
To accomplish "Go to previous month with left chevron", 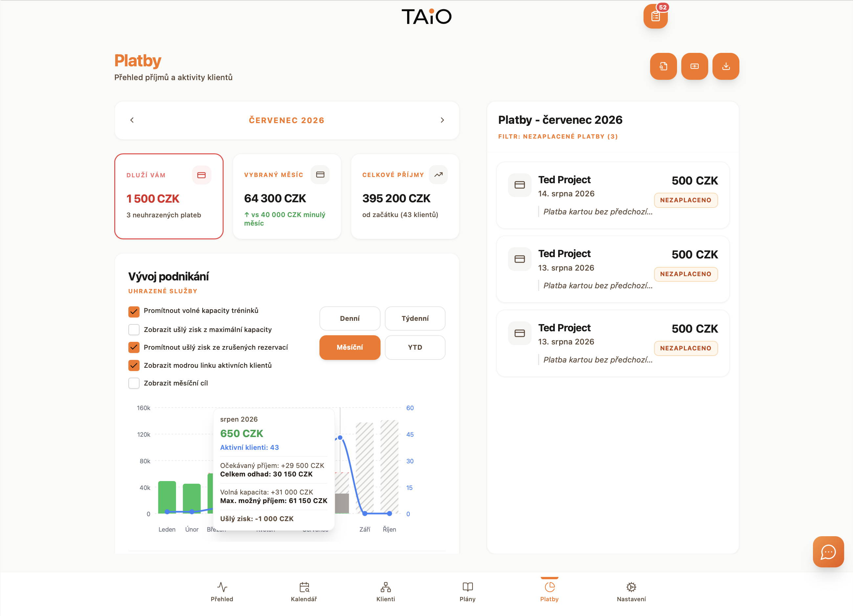I will pyautogui.click(x=132, y=120).
